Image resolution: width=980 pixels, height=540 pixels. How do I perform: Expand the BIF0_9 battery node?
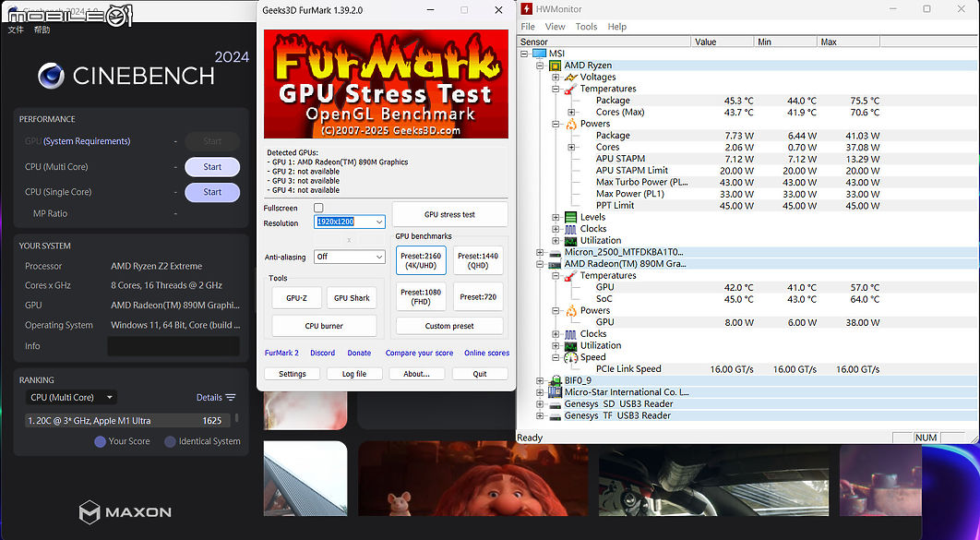pyautogui.click(x=540, y=380)
